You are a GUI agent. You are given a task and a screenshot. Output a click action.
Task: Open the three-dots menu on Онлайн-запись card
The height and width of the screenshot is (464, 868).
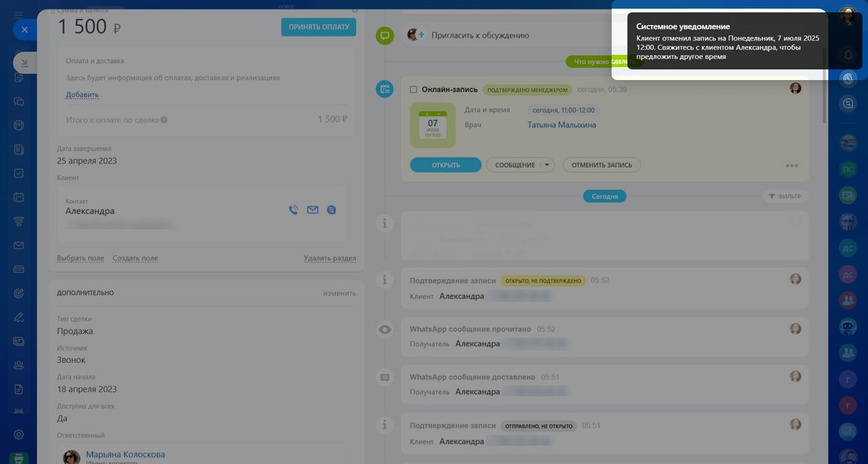click(x=791, y=166)
